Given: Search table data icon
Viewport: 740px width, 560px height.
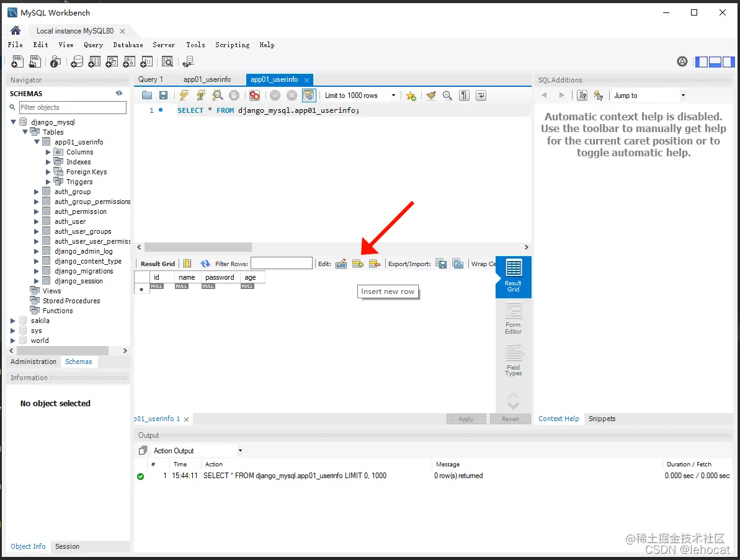Looking at the screenshot, I should coord(167,61).
